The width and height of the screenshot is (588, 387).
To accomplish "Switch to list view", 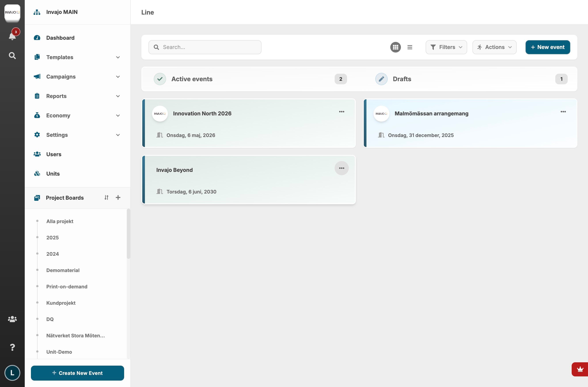I will pyautogui.click(x=410, y=47).
